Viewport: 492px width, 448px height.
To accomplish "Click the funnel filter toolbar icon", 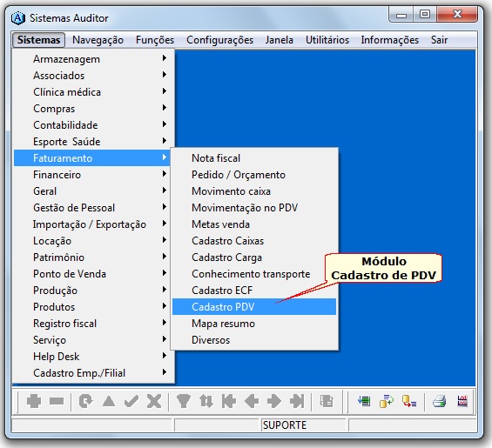I will (x=183, y=401).
